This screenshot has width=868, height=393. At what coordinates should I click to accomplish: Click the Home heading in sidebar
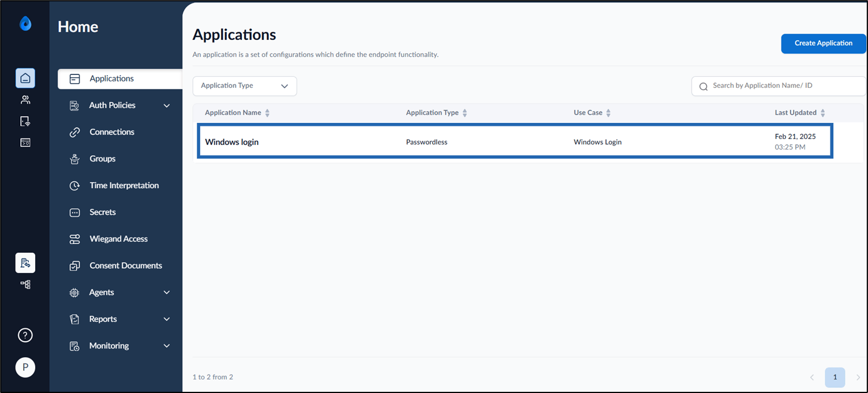(x=78, y=27)
